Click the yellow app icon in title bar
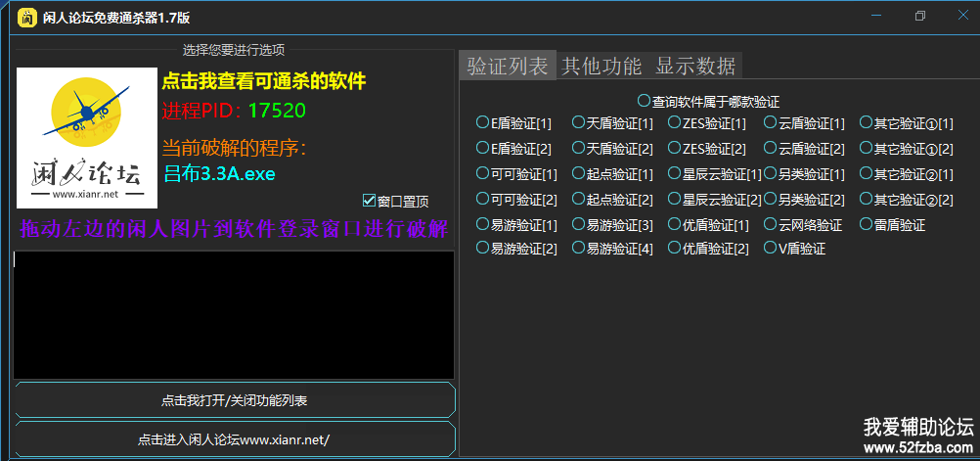Image resolution: width=980 pixels, height=461 pixels. tap(25, 18)
